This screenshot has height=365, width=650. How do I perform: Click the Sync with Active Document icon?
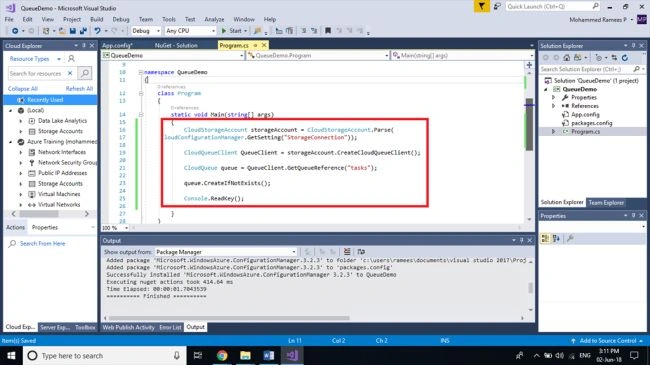614,58
